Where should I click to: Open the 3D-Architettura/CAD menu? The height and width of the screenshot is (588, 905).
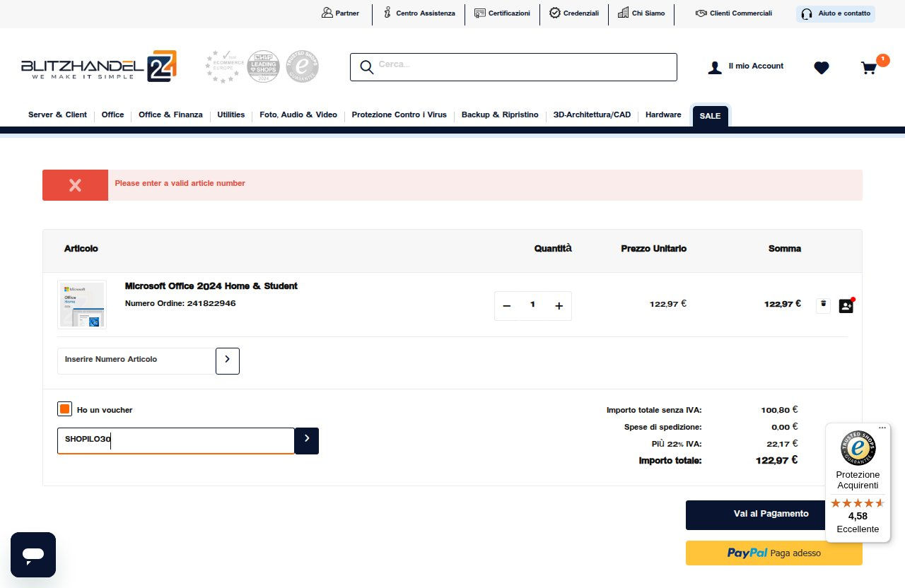pos(592,114)
